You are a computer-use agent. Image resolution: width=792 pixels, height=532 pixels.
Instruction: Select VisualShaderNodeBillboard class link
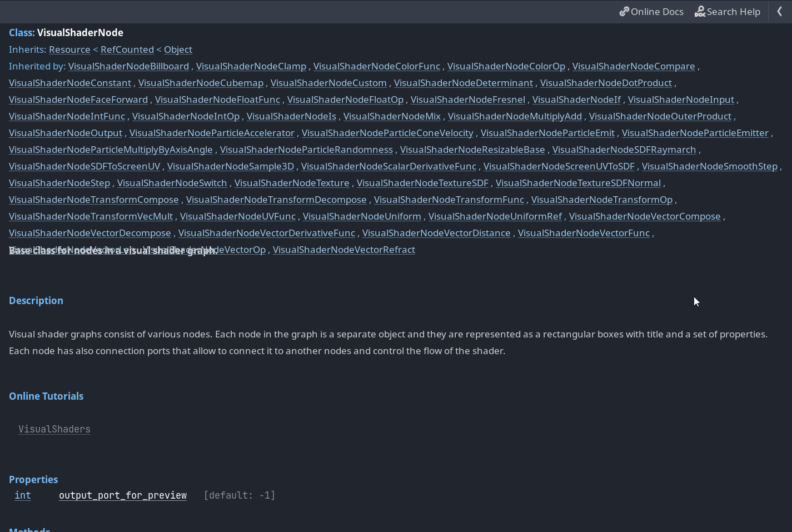coord(128,66)
